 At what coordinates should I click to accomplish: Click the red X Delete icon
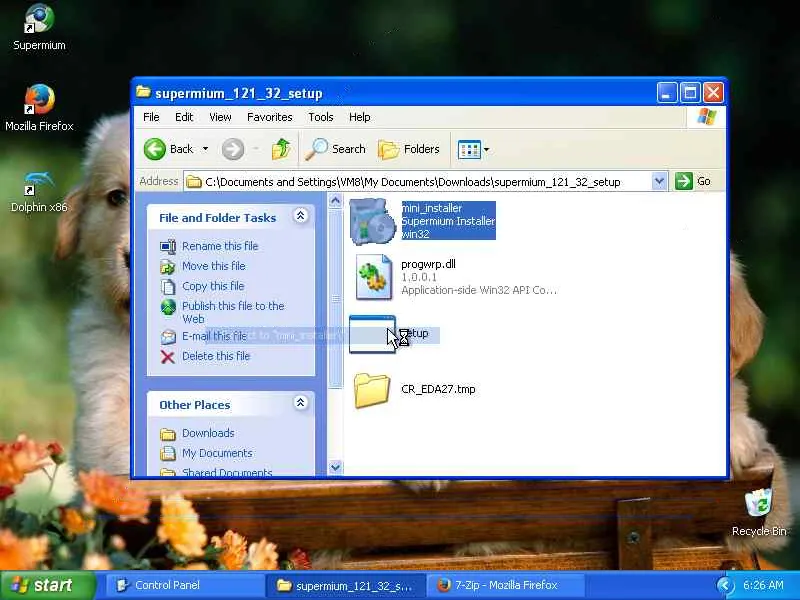[168, 357]
